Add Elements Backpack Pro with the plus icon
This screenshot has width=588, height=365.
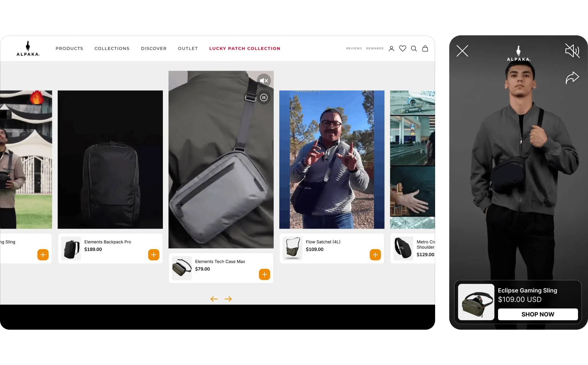tap(153, 255)
